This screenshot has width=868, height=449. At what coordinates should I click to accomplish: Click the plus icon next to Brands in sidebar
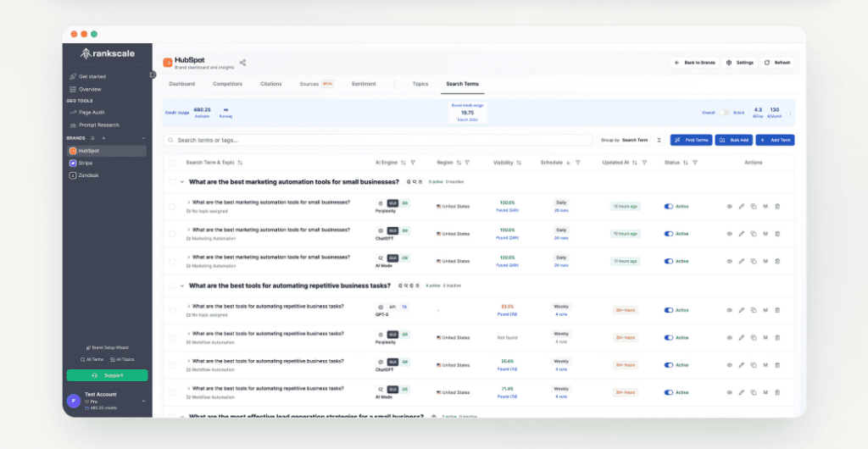click(103, 138)
